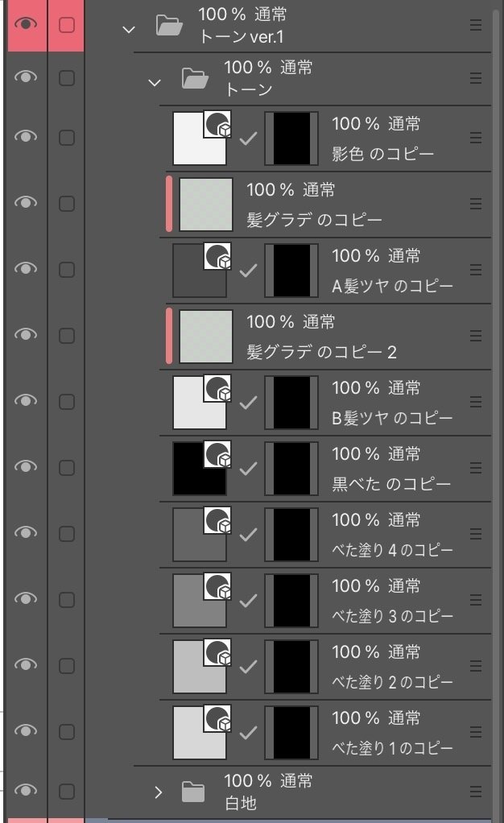The width and height of the screenshot is (504, 823).
Task: Hide the 黒べた のコピー layer
Action: [25, 466]
